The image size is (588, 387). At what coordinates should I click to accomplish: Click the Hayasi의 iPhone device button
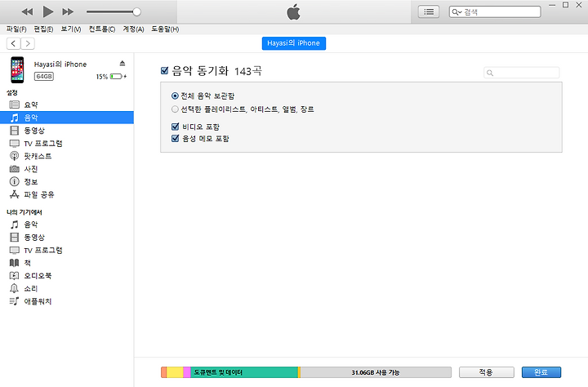tap(294, 43)
